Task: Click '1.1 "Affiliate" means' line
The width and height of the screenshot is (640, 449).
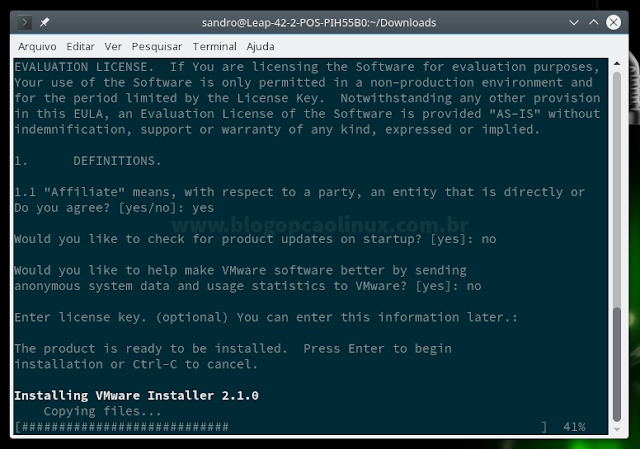Action: coord(300,192)
